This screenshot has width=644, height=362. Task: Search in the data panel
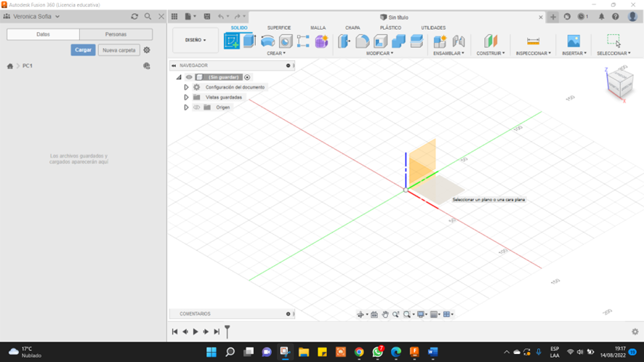[148, 17]
